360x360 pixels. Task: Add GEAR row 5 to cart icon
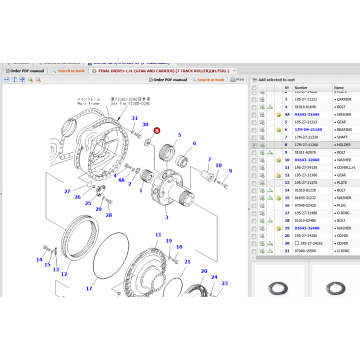[x=262, y=122]
